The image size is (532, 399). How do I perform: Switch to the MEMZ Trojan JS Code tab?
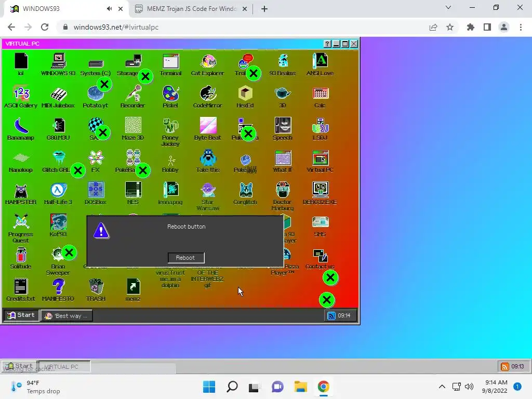[191, 9]
